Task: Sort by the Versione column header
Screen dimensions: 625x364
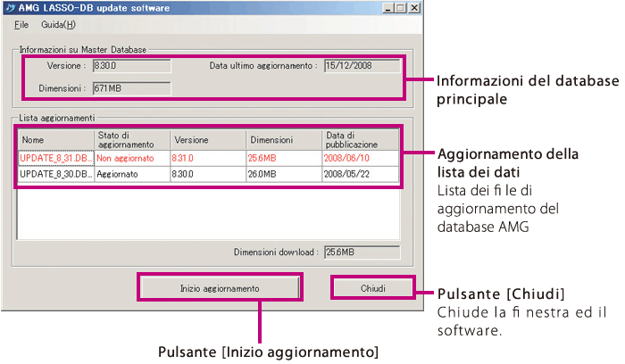Action: pyautogui.click(x=208, y=140)
